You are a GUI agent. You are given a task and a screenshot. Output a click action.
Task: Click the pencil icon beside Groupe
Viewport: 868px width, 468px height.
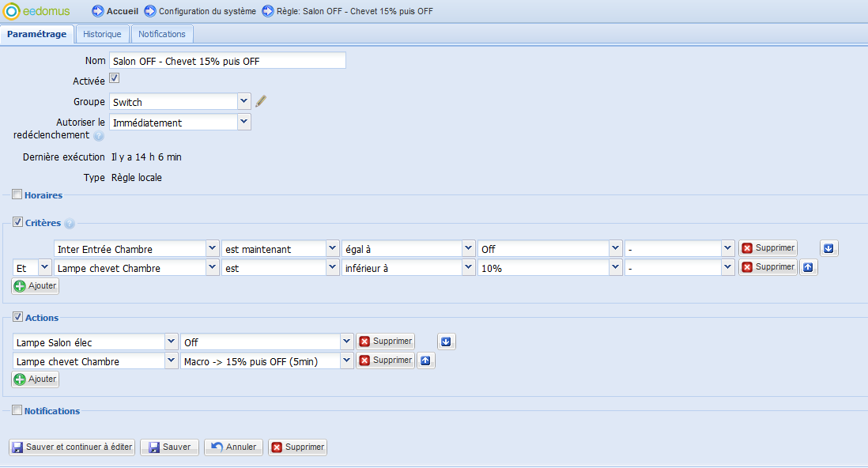(x=261, y=101)
